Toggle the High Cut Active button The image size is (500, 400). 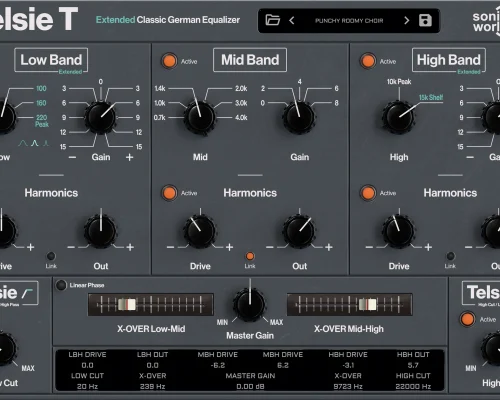[467, 319]
